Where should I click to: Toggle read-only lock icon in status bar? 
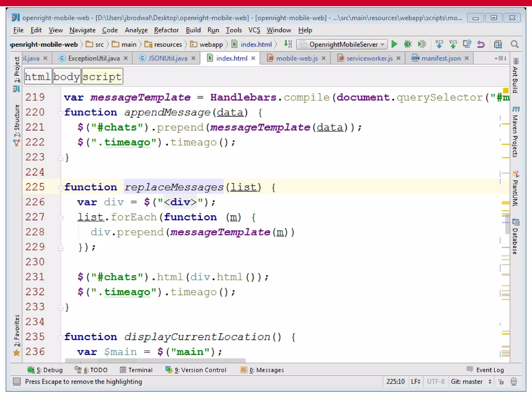pos(501,381)
